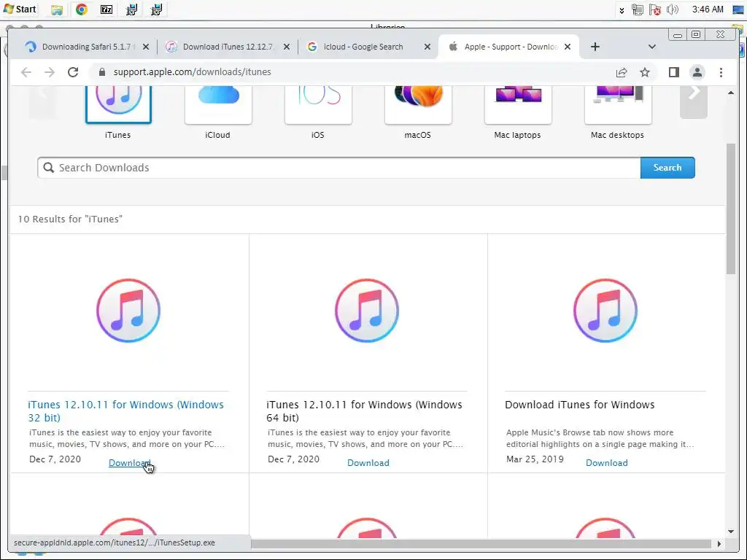Show the desktop via the tray button
The image size is (747, 560).
point(738,9)
